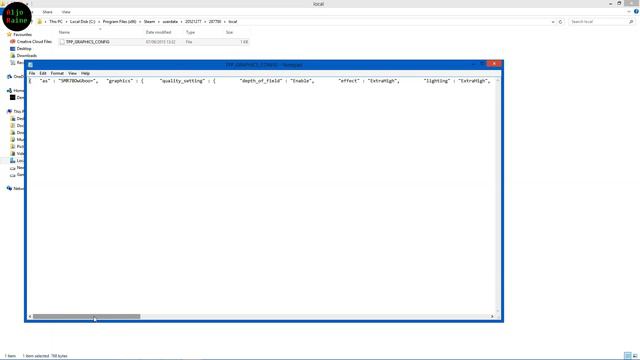
Task: Sort files by the Size column
Action: pos(229,32)
